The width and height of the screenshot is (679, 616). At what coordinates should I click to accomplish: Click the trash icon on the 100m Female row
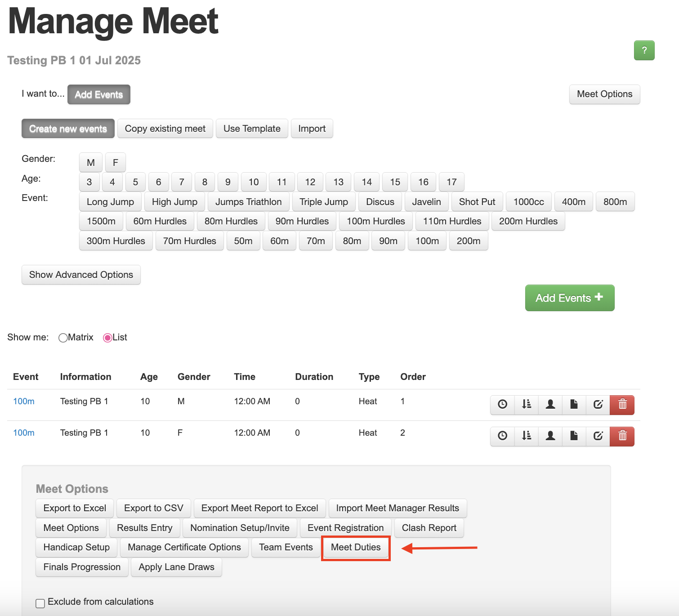(x=622, y=436)
